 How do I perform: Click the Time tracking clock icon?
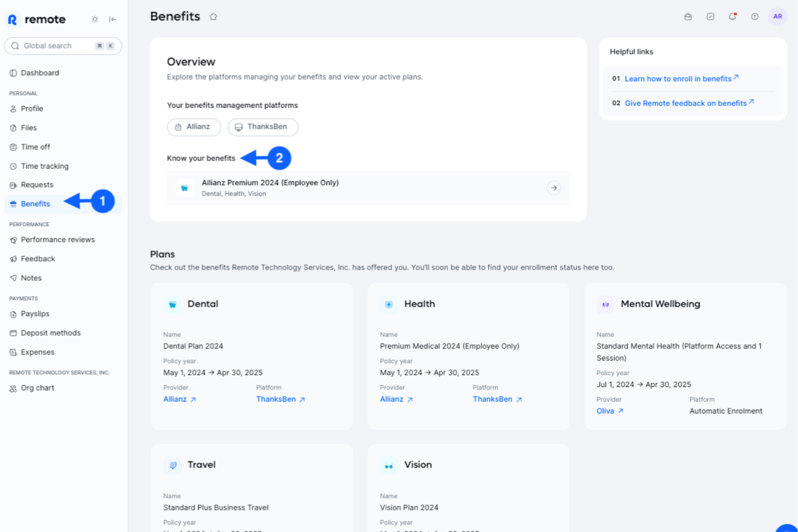tap(13, 167)
